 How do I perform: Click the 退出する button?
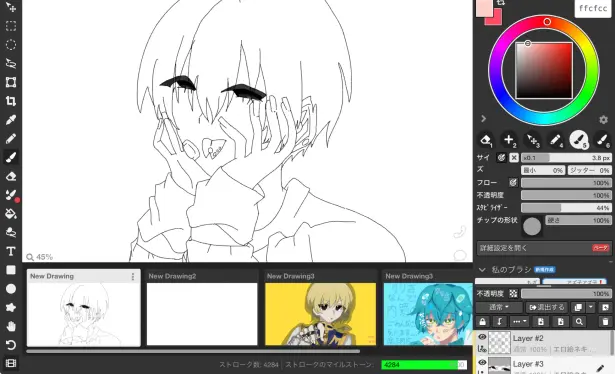[x=547, y=307]
